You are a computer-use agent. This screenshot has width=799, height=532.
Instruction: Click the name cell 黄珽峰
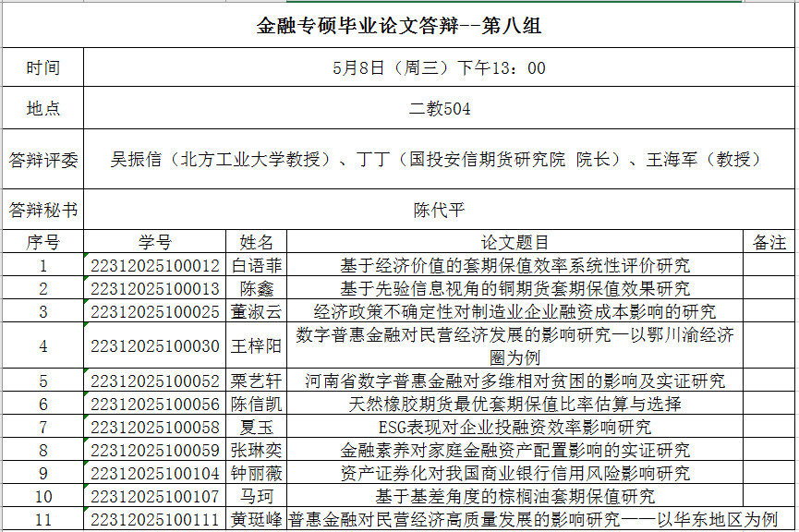[x=256, y=519]
